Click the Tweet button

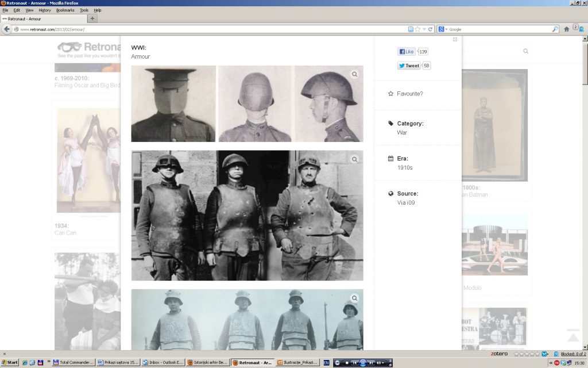coord(409,66)
